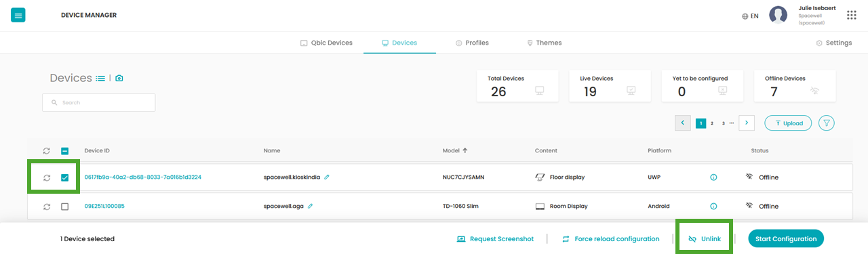The height and width of the screenshot is (254, 868).
Task: Click the TD-1060 Slim model cell
Action: pyautogui.click(x=460, y=206)
